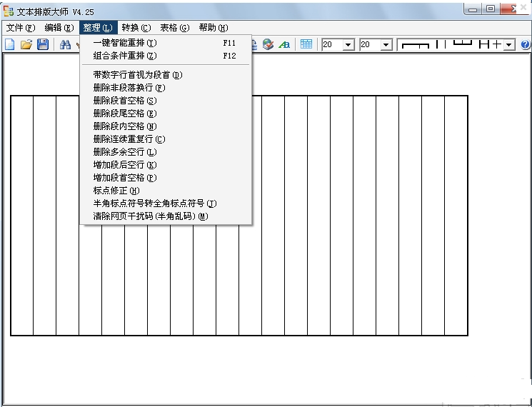Click the rightmost column of the table
This screenshot has width=532, height=407.
[456, 216]
